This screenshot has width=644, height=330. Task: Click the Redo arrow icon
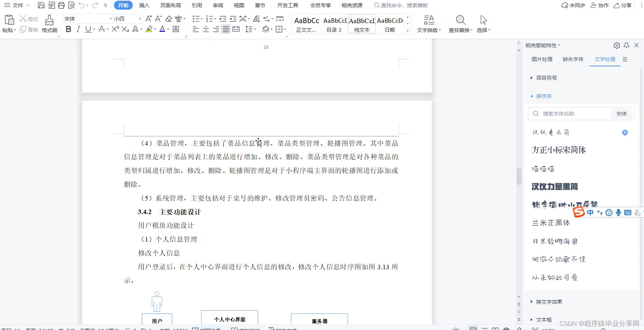[x=95, y=5]
